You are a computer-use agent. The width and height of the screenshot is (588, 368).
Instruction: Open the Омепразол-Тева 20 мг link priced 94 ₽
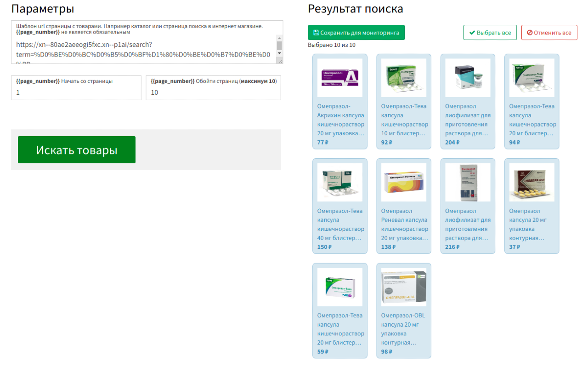[532, 120]
